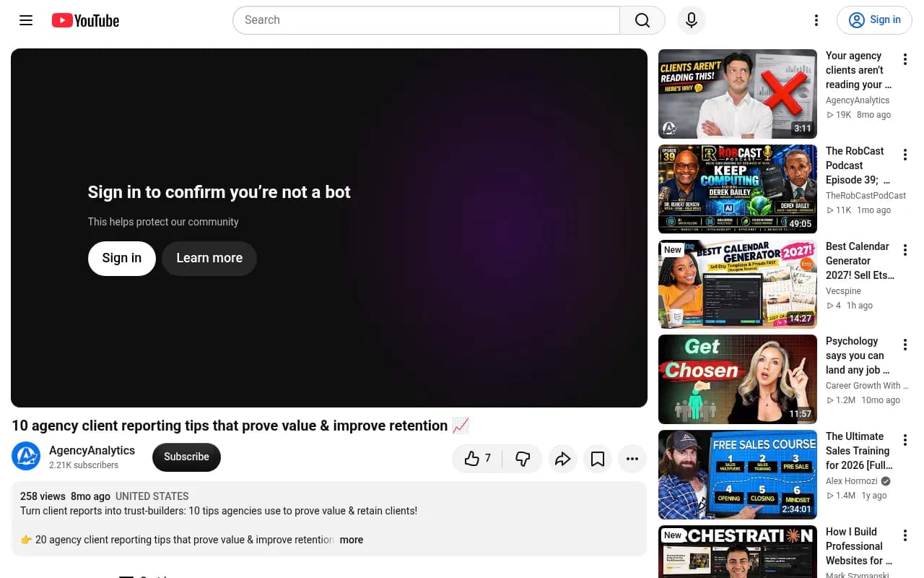The width and height of the screenshot is (924, 578).
Task: Dislike the video with the thumbs down
Action: click(523, 459)
